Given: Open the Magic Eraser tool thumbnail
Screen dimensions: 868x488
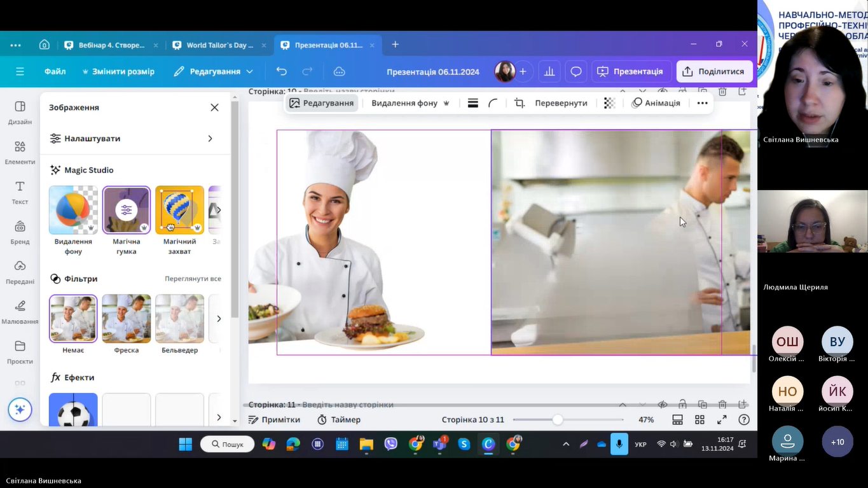Looking at the screenshot, I should click(x=127, y=210).
